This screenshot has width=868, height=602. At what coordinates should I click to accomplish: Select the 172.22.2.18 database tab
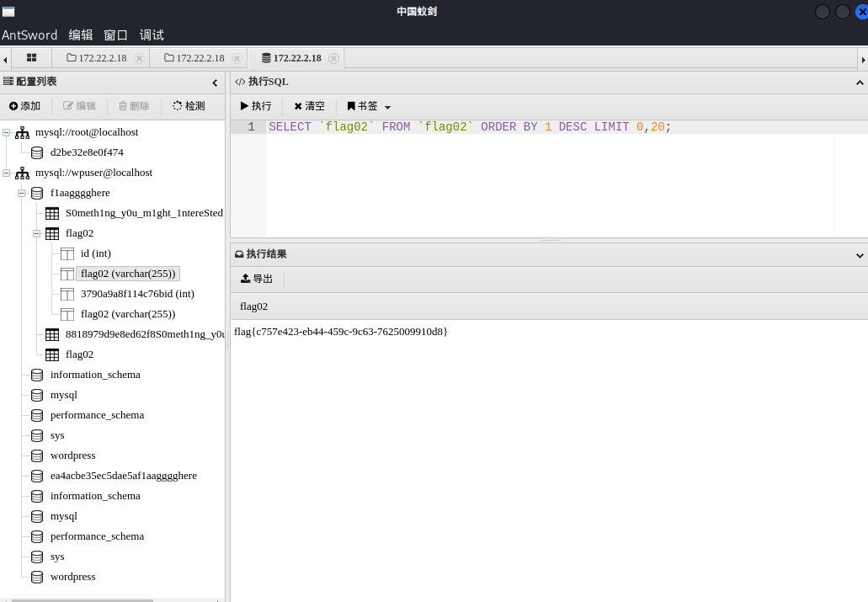(291, 58)
